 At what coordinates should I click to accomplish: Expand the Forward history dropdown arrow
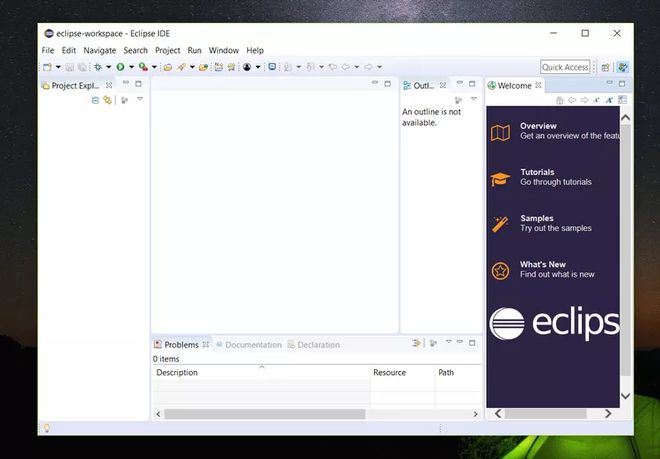pyautogui.click(x=379, y=67)
